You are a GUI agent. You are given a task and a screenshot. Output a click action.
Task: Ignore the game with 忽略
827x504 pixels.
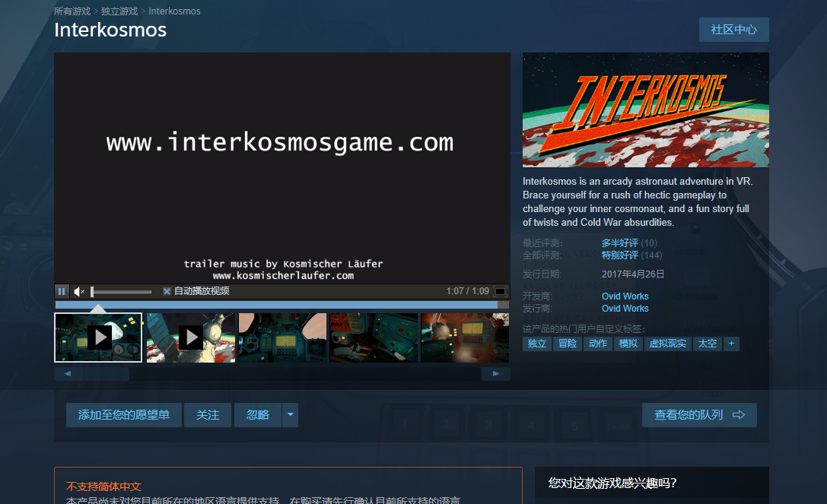click(x=257, y=415)
